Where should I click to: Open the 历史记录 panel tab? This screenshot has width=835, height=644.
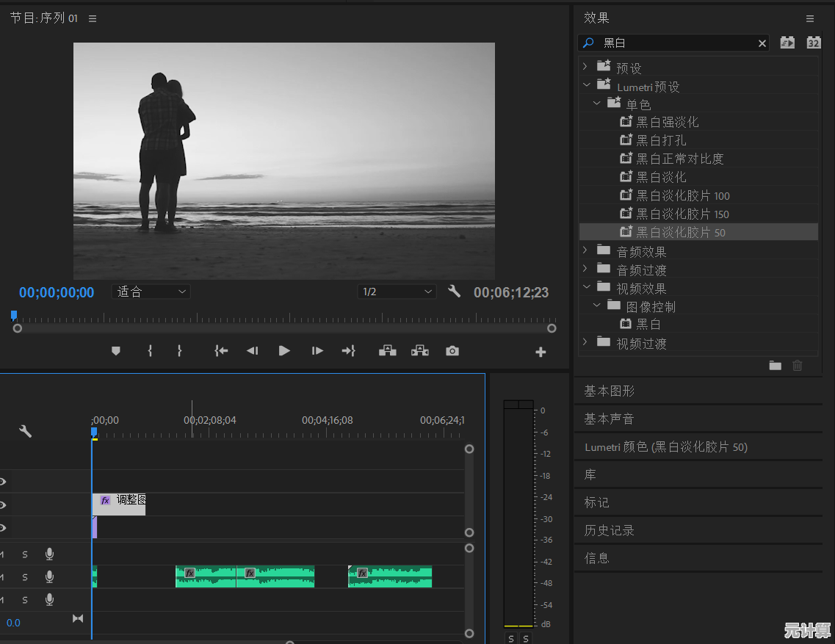(x=609, y=530)
